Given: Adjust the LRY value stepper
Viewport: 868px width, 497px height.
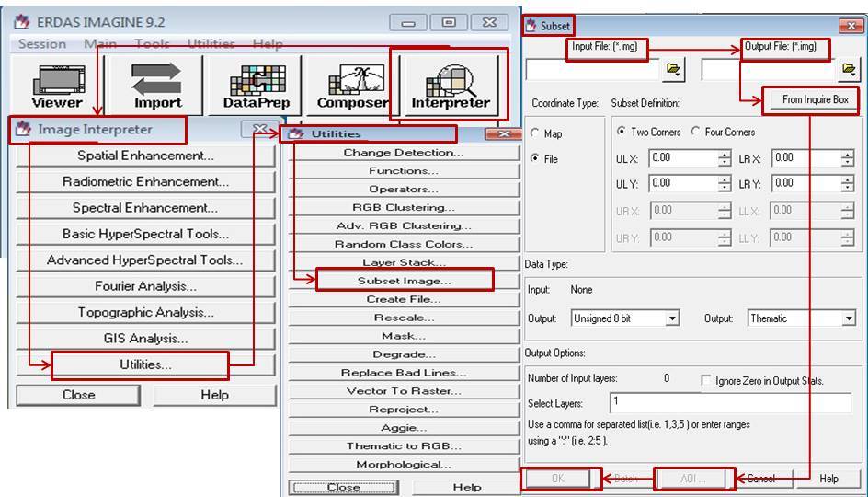Looking at the screenshot, I should (848, 184).
